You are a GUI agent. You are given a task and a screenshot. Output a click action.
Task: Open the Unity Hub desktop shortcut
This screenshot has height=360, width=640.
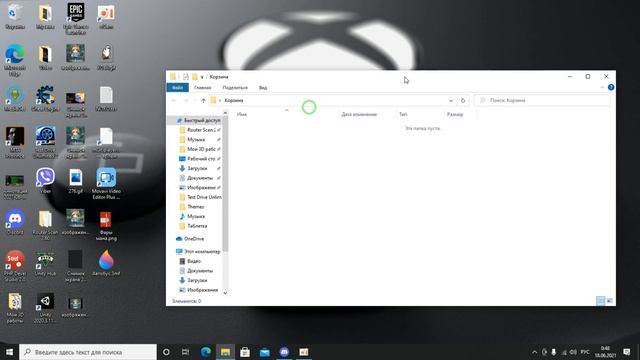[45, 264]
